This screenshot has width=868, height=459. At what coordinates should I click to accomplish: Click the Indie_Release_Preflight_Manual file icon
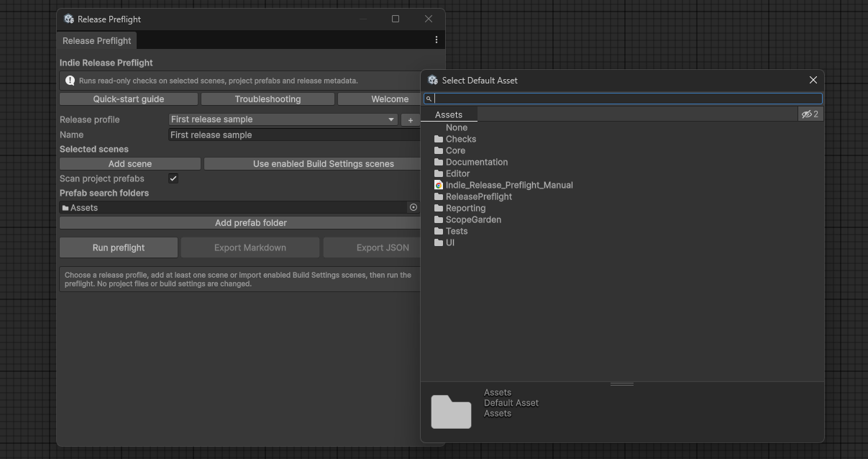(x=439, y=186)
